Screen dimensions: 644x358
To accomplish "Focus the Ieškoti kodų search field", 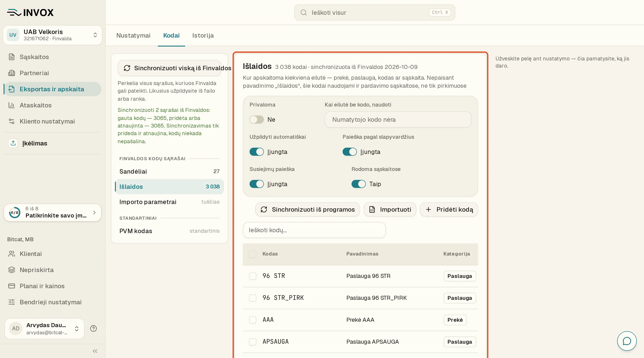I will [x=314, y=230].
